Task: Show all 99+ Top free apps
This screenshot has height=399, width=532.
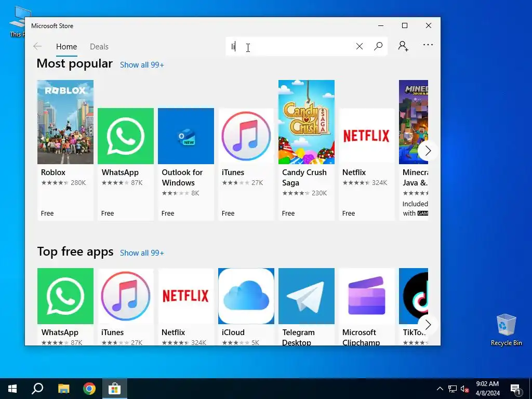Action: tap(142, 253)
